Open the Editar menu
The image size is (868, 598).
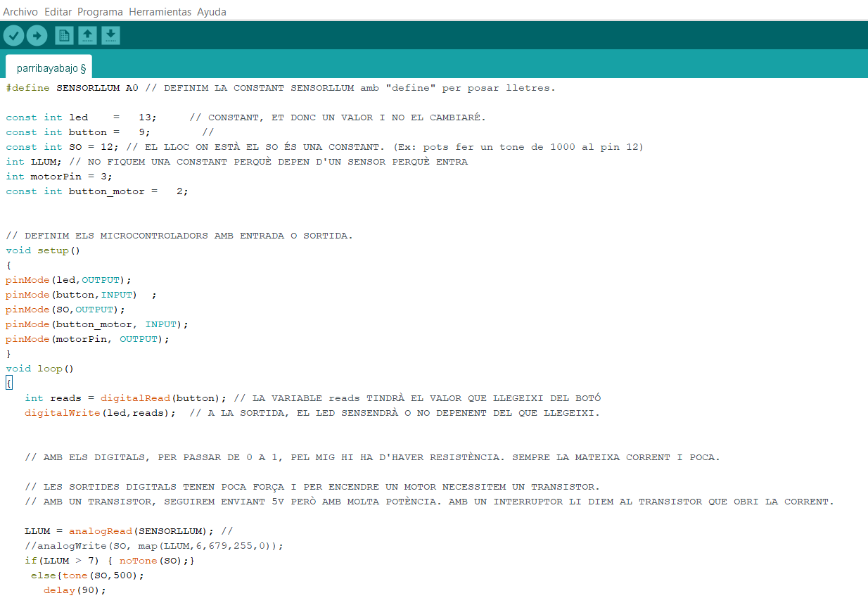click(58, 11)
